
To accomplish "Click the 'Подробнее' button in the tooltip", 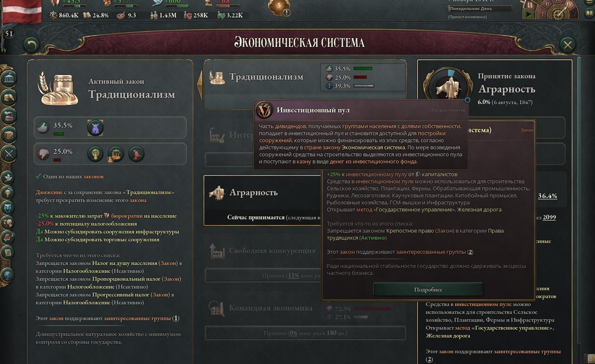I will click(x=428, y=289).
